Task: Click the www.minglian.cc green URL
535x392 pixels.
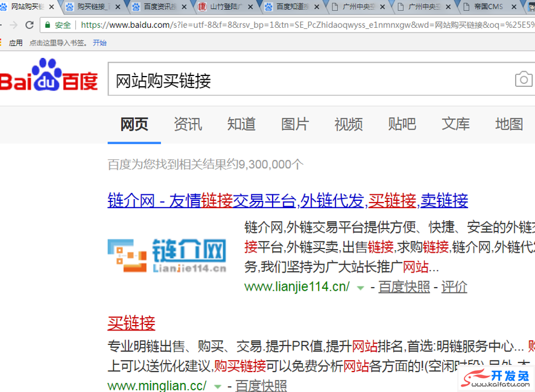Action: (x=157, y=385)
